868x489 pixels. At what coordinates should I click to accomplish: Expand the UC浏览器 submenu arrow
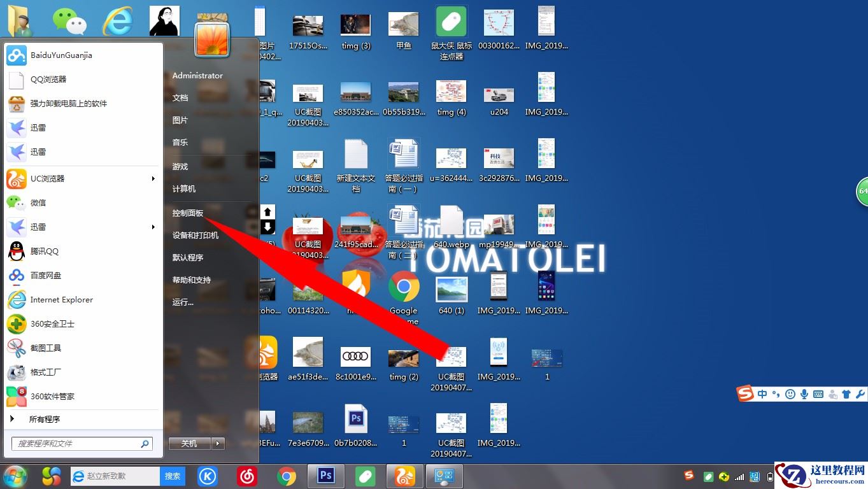tap(153, 178)
